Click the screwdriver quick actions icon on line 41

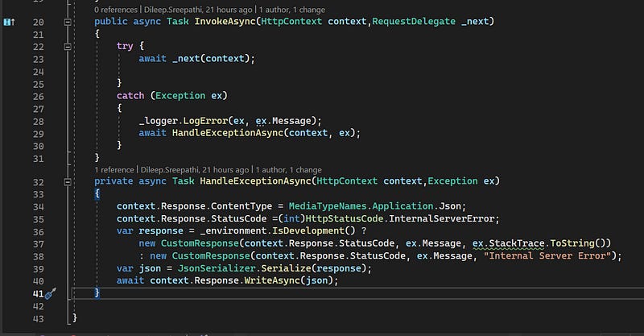(x=51, y=293)
